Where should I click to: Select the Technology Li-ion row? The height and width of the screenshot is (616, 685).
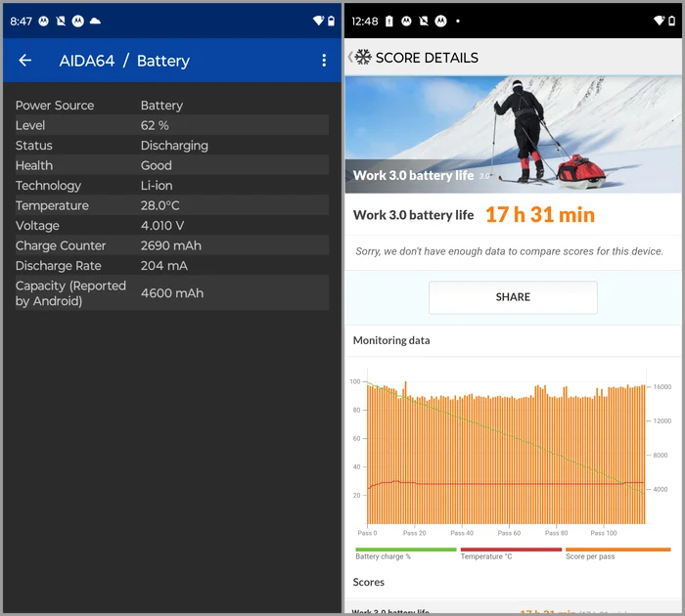coord(172,186)
